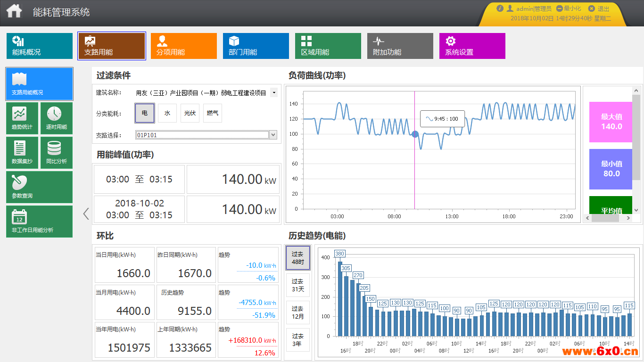Click 上年同期 value 1333665

[190, 348]
